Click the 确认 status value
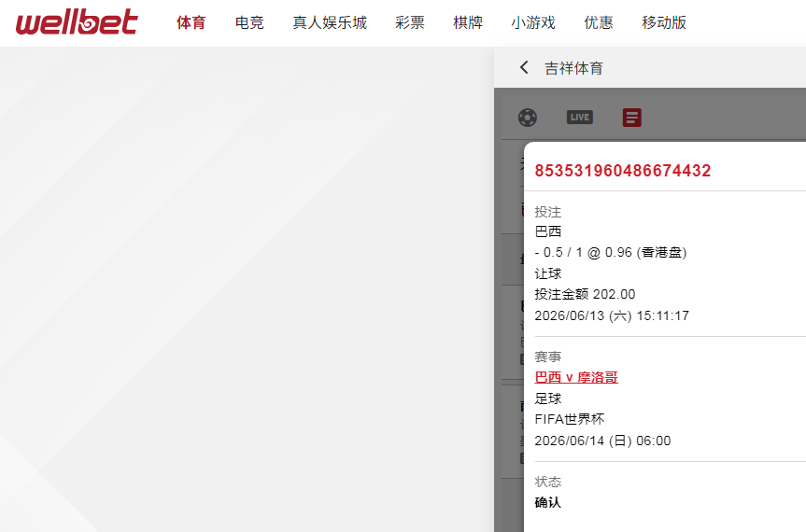 click(x=548, y=502)
